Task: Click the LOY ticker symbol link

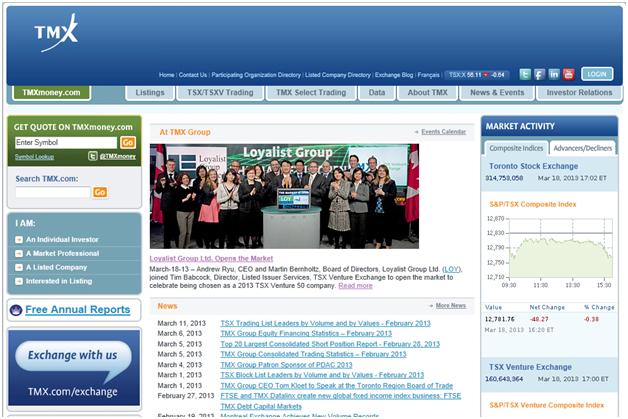Action: point(451,269)
